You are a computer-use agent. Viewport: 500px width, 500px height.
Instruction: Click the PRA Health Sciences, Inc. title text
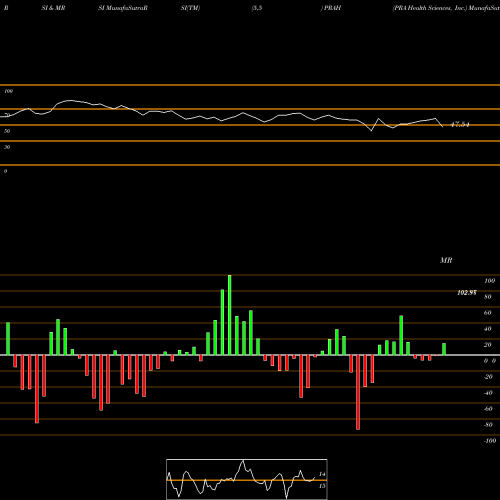click(x=430, y=8)
